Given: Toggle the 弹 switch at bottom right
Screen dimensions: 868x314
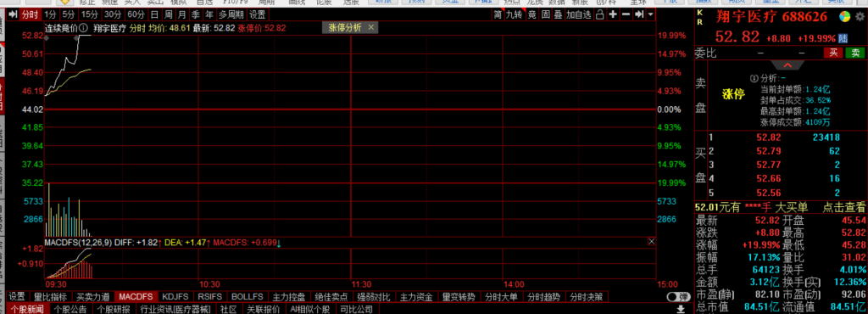Looking at the screenshot, I should coord(679,297).
